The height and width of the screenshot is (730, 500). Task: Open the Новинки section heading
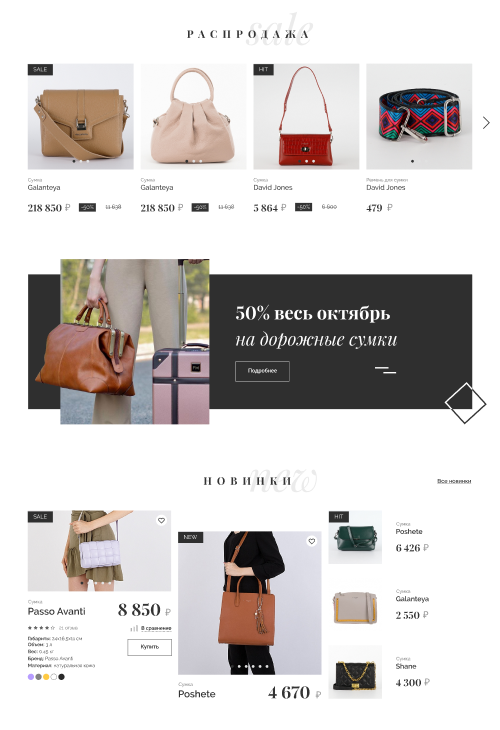click(247, 481)
